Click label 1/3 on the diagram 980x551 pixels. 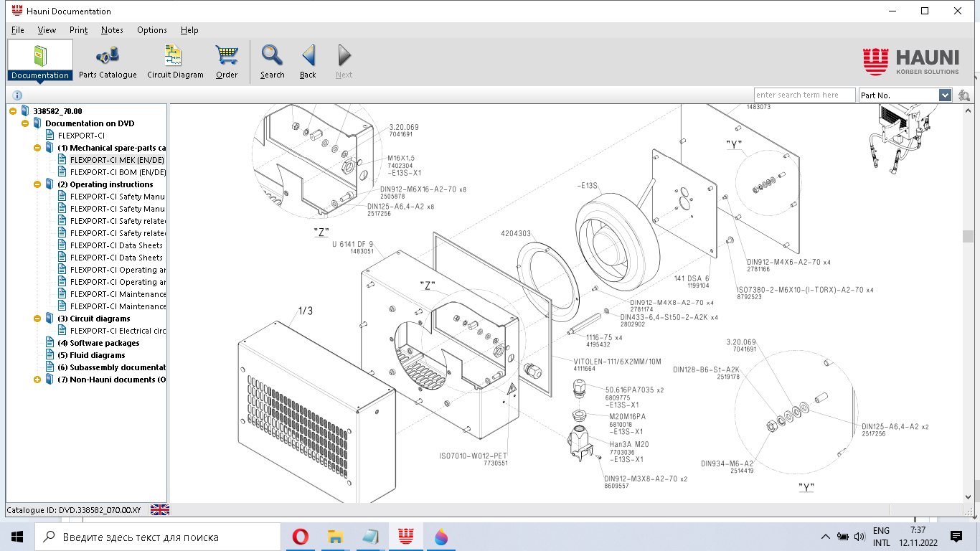pos(306,311)
